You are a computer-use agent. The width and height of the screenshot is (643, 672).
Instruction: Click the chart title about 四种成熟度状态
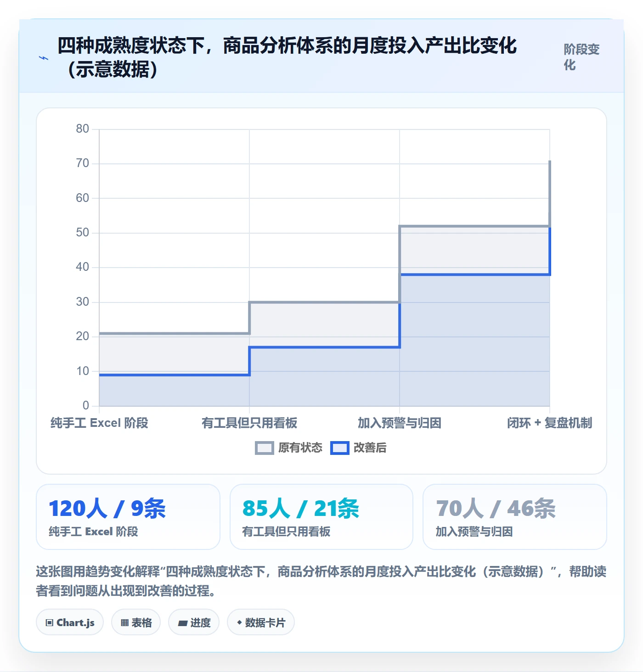coord(288,57)
